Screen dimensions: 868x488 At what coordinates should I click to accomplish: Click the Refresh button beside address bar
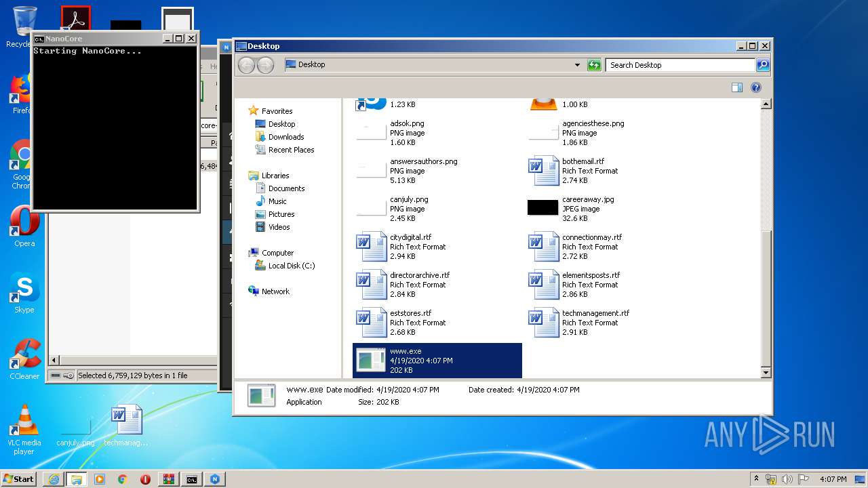pos(594,65)
